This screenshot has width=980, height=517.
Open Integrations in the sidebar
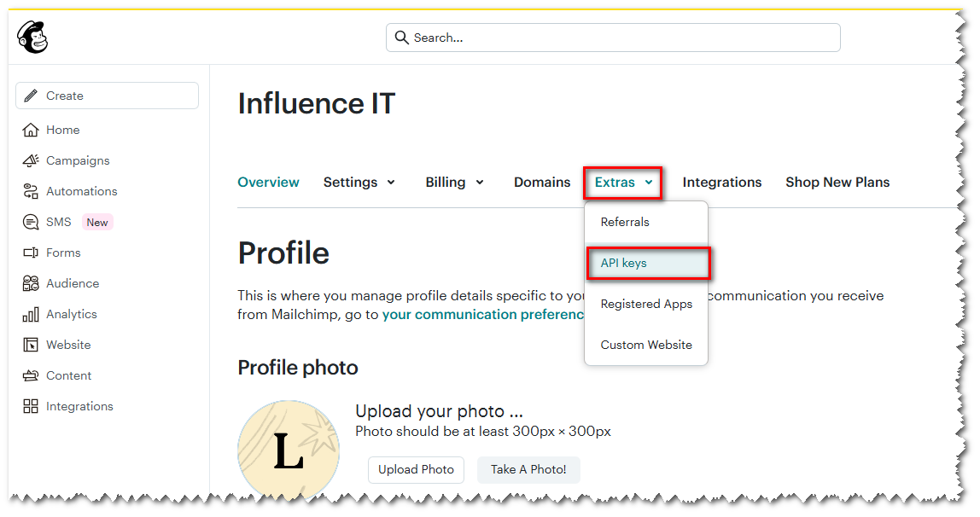pos(80,406)
